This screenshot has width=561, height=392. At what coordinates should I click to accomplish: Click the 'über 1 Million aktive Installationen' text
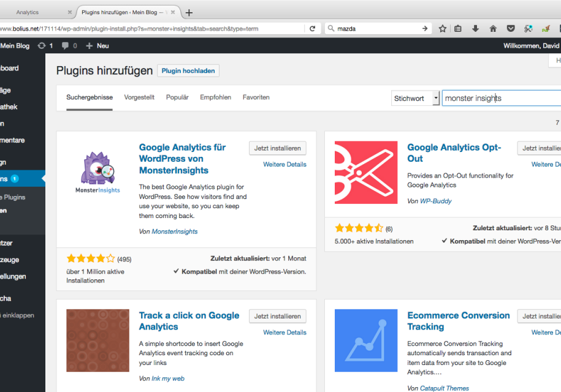[x=95, y=276]
